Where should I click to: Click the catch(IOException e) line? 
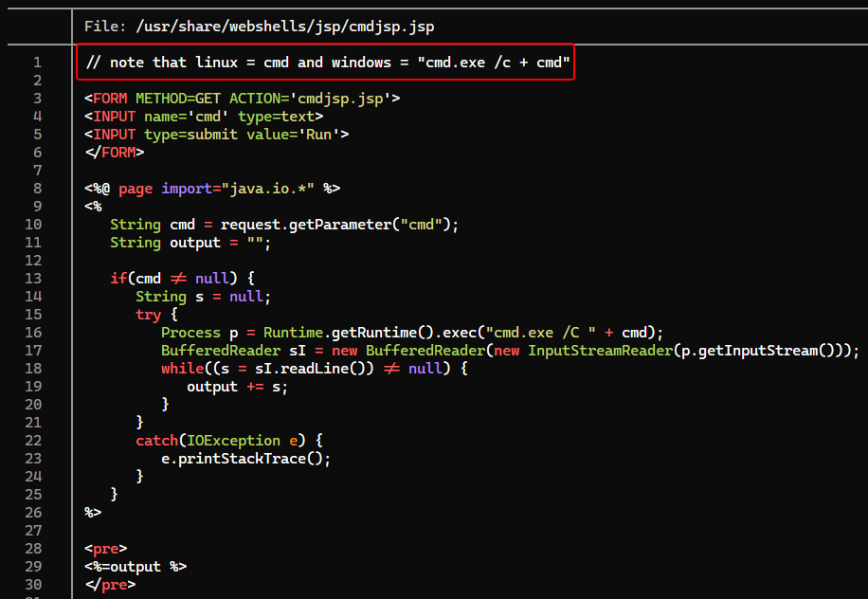pos(229,441)
